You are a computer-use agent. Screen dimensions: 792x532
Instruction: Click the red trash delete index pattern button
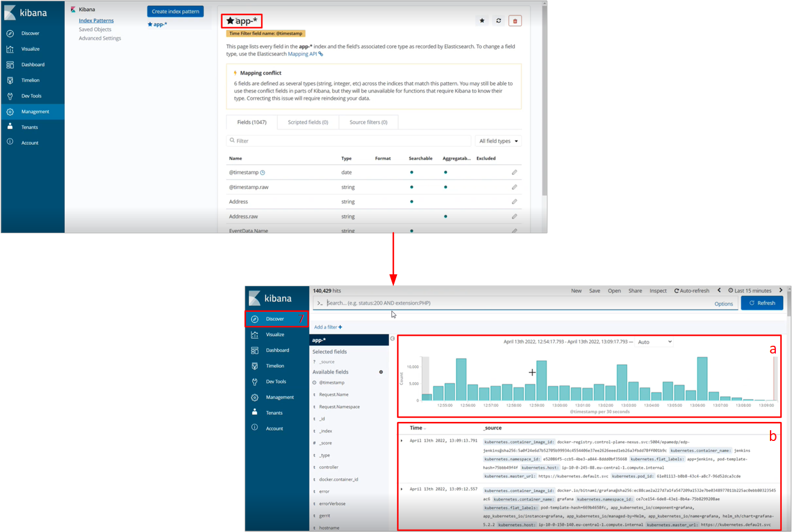click(x=515, y=21)
